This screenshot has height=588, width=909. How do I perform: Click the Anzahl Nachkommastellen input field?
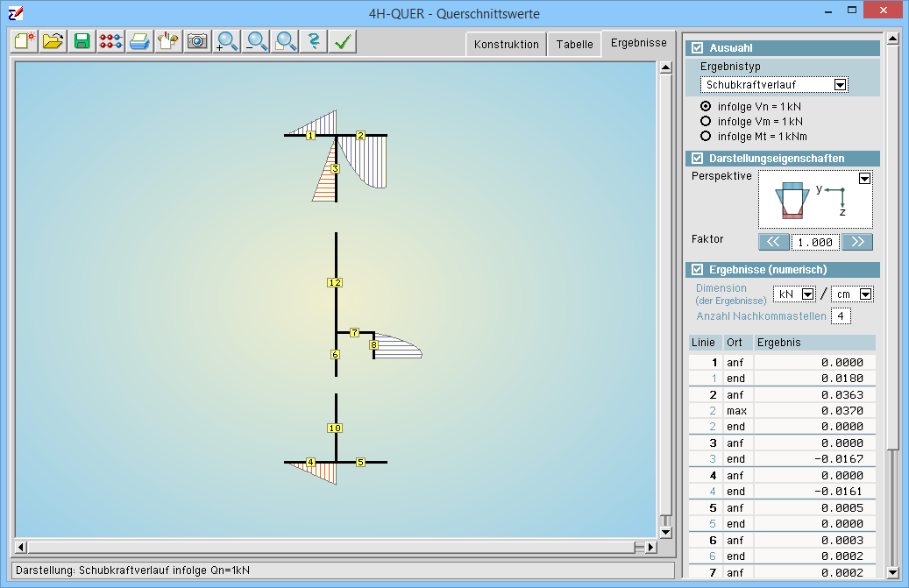(x=841, y=315)
